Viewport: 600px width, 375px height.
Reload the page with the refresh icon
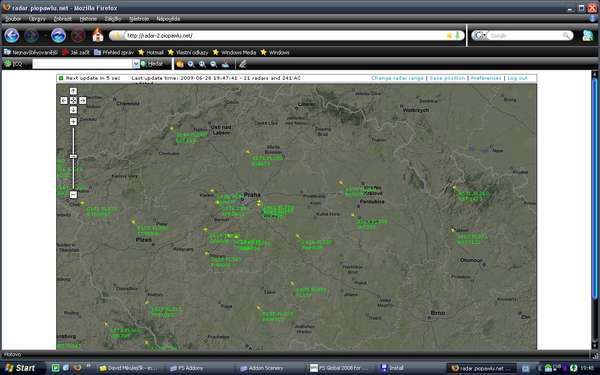[58, 36]
